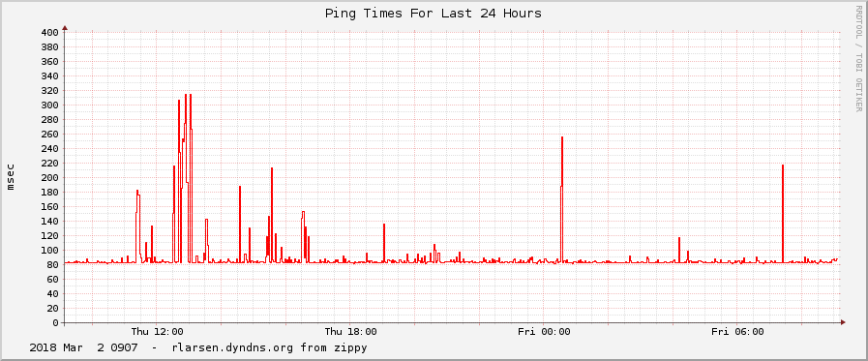Click the 200 y-axis value

pos(49,178)
